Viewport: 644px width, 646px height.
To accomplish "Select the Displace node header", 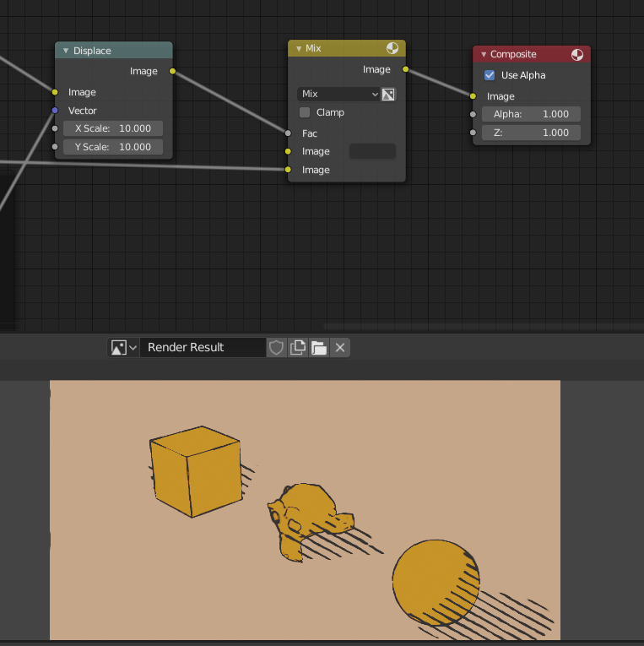I will point(114,51).
